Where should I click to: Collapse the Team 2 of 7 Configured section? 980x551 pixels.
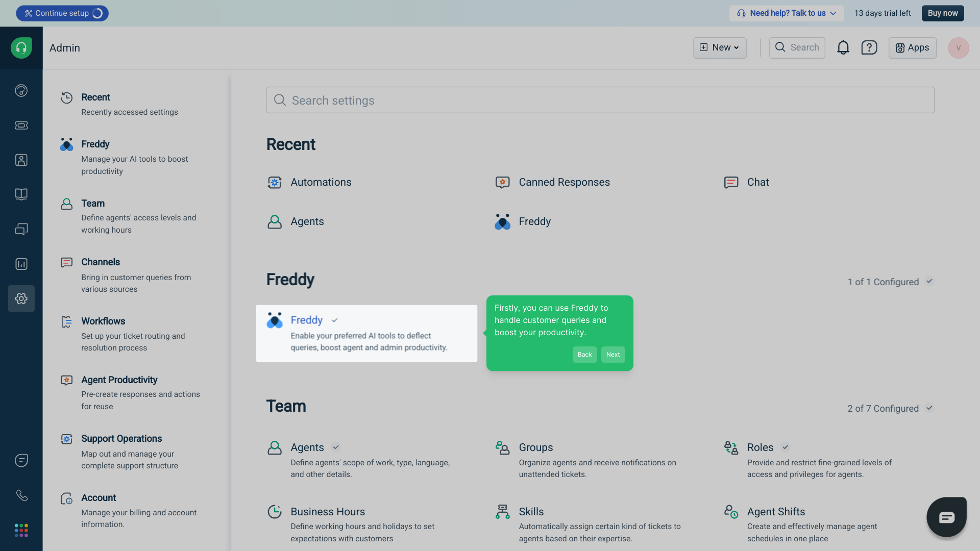click(x=929, y=408)
